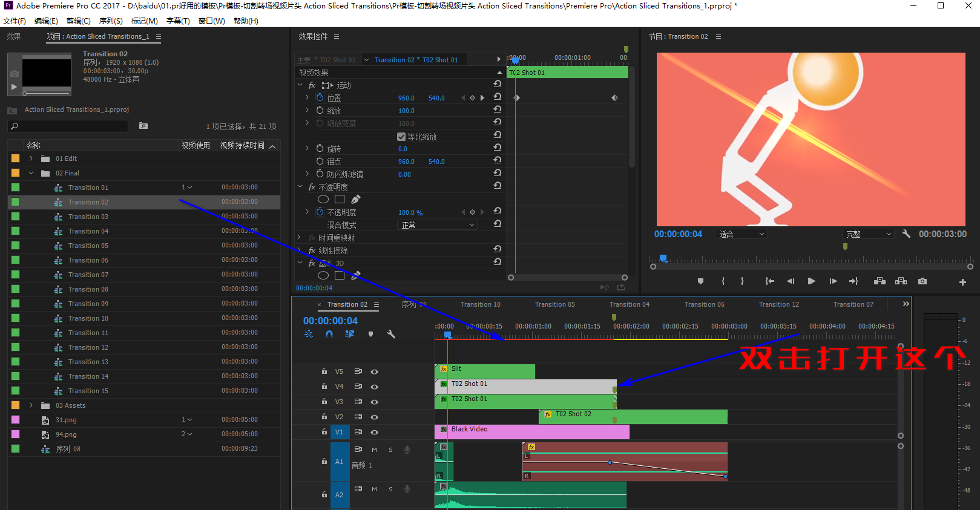The image size is (980, 510).
Task: Switch to Transition 05 timeline tab
Action: [554, 304]
